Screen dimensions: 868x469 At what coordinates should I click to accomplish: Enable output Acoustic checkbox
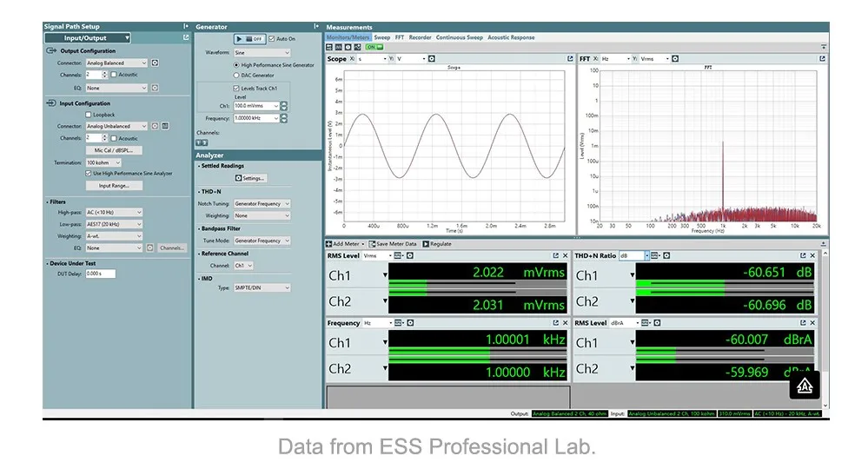pyautogui.click(x=114, y=74)
